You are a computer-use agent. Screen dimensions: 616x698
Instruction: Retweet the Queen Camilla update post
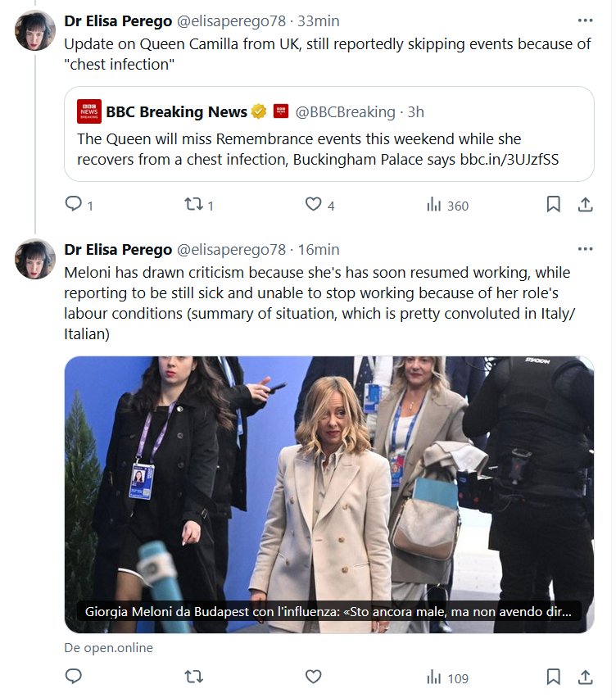coord(193,205)
